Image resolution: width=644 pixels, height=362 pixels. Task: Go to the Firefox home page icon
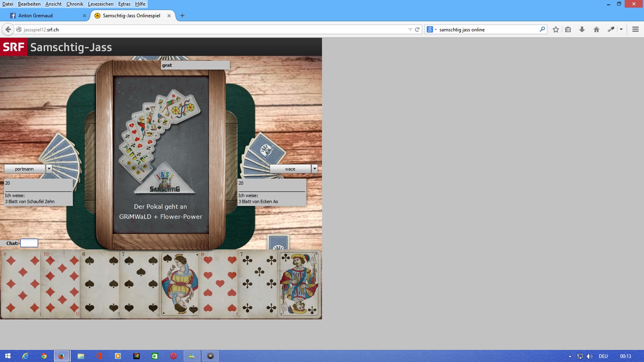pyautogui.click(x=597, y=29)
